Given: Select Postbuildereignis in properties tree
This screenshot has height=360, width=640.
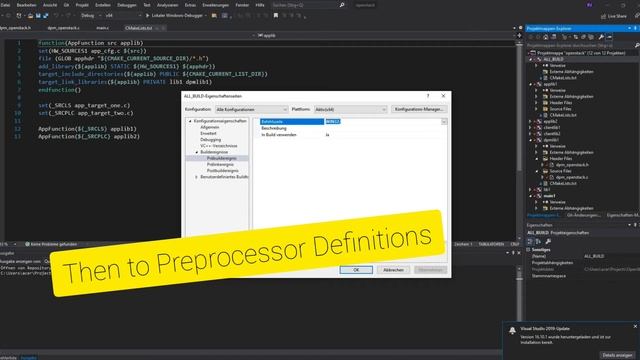Looking at the screenshot, I should click(x=222, y=171).
